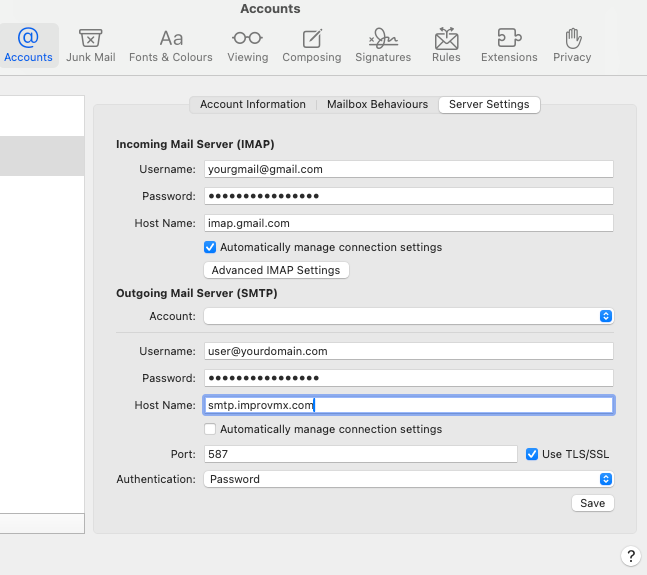Disable automatic IMAP connection settings checkbox
The width and height of the screenshot is (647, 575).
click(x=210, y=247)
